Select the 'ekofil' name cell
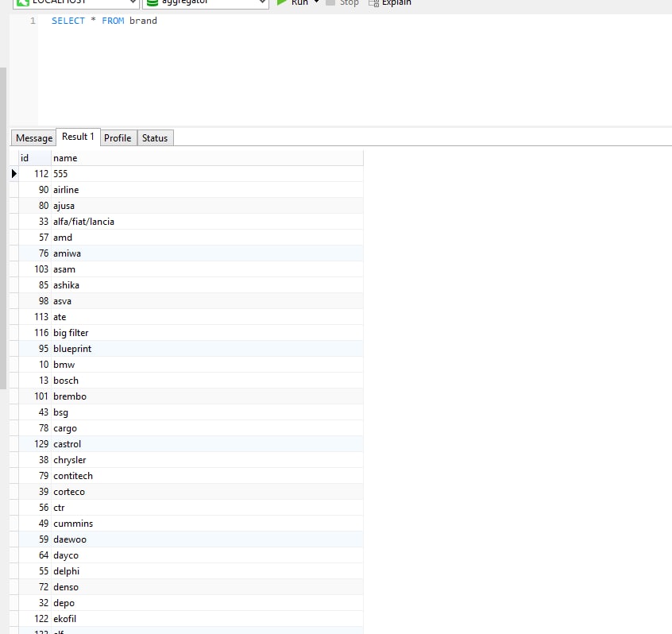The width and height of the screenshot is (672, 634). coord(207,619)
